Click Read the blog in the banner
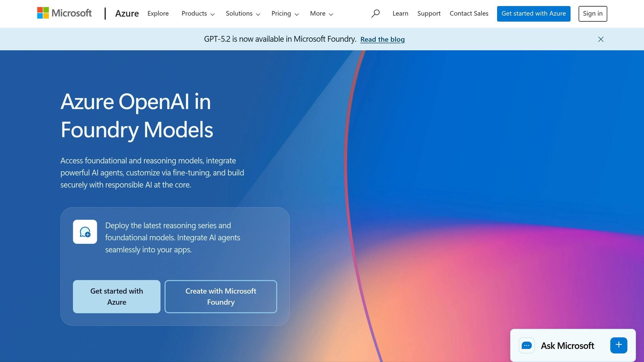Viewport: 644px width, 362px height. [382, 39]
